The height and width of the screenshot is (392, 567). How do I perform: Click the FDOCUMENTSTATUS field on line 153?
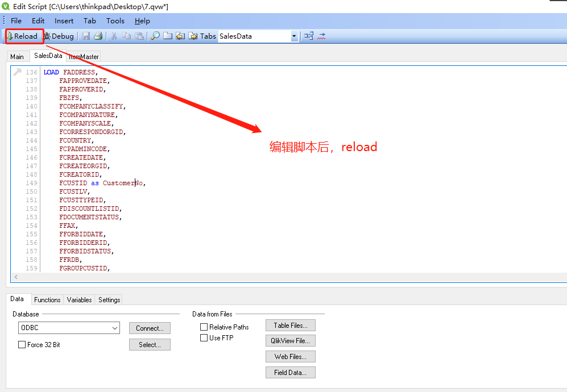tap(89, 217)
